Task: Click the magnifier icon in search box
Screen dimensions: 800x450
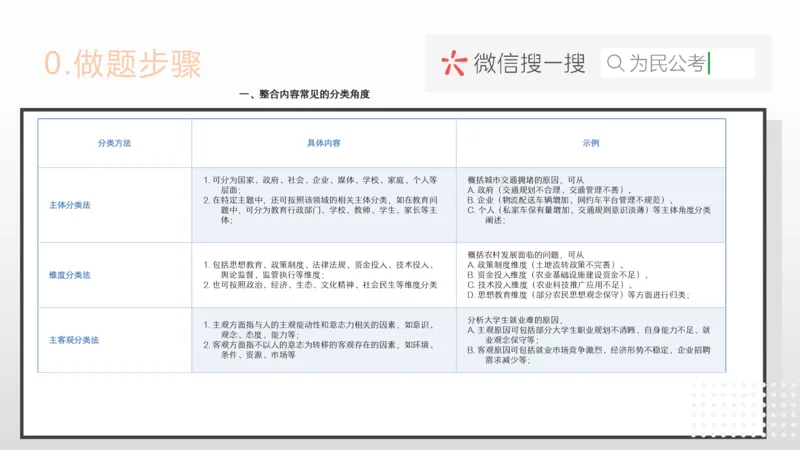Action: (x=615, y=63)
